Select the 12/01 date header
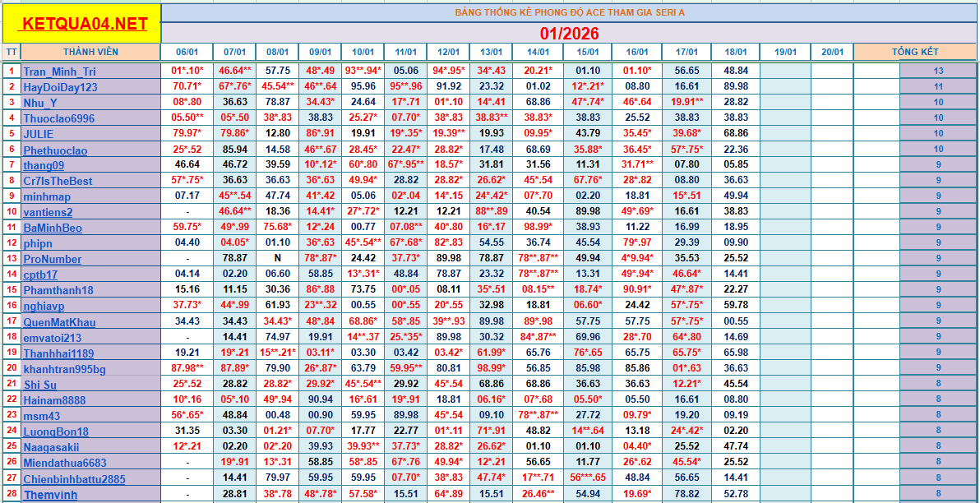 (x=448, y=53)
